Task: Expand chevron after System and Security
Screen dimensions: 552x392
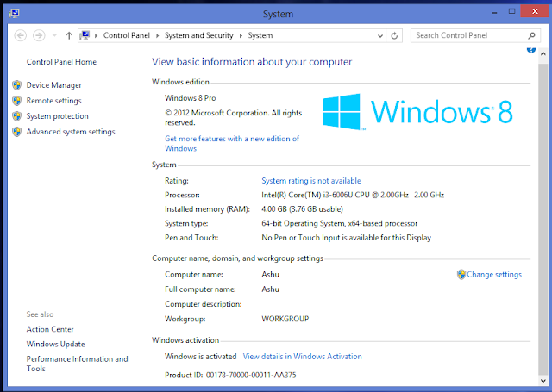Action: tap(241, 35)
